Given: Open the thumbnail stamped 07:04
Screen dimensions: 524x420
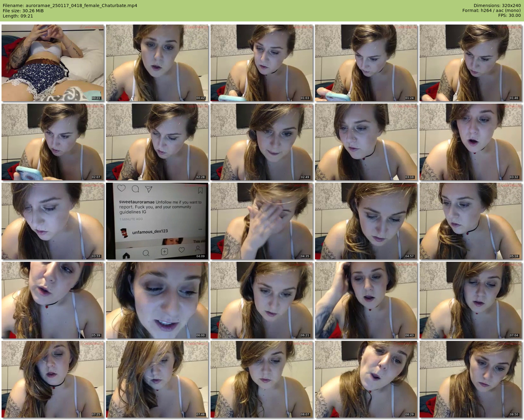Looking at the screenshot, I should pos(471,300).
